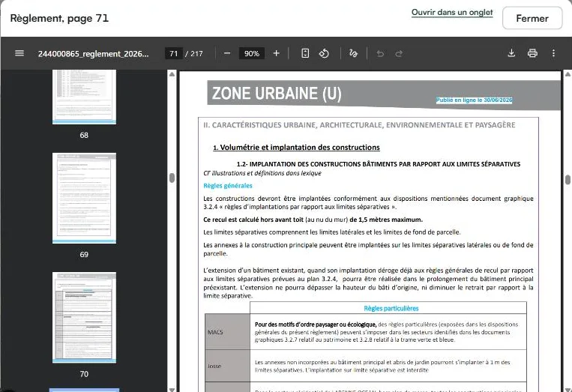
Task: Click the thumbnail panel scrollbar handle
Action: click(x=172, y=178)
